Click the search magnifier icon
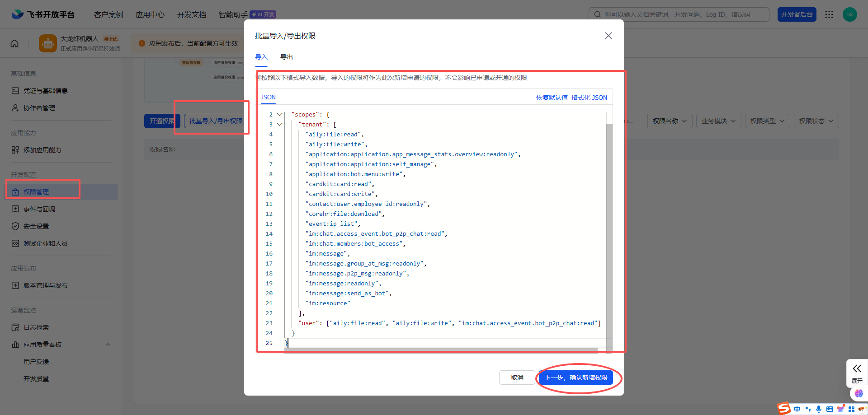 pos(597,14)
